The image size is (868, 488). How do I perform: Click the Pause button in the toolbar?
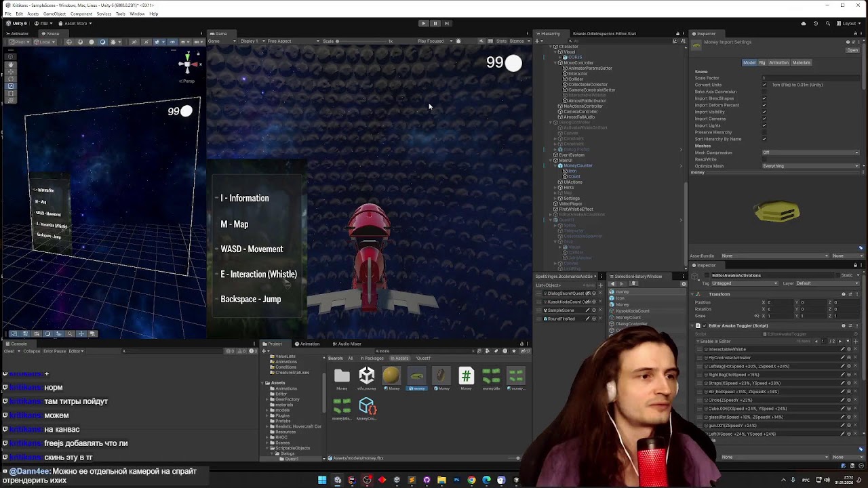(435, 23)
